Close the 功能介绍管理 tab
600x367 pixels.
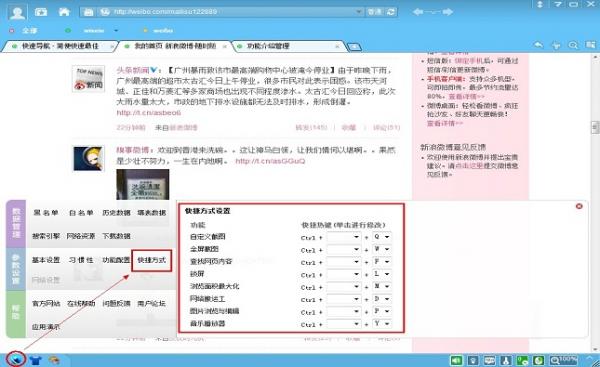click(x=337, y=46)
